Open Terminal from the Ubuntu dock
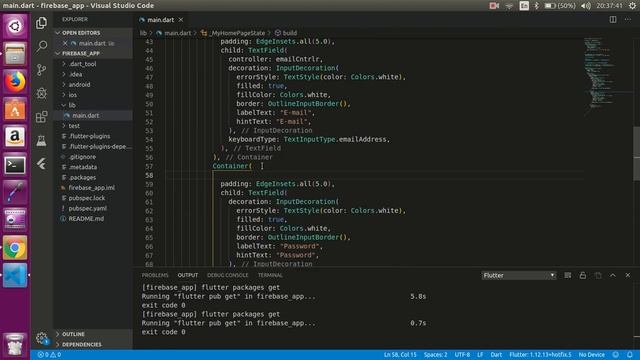This screenshot has height=360, width=640. pyautogui.click(x=15, y=165)
